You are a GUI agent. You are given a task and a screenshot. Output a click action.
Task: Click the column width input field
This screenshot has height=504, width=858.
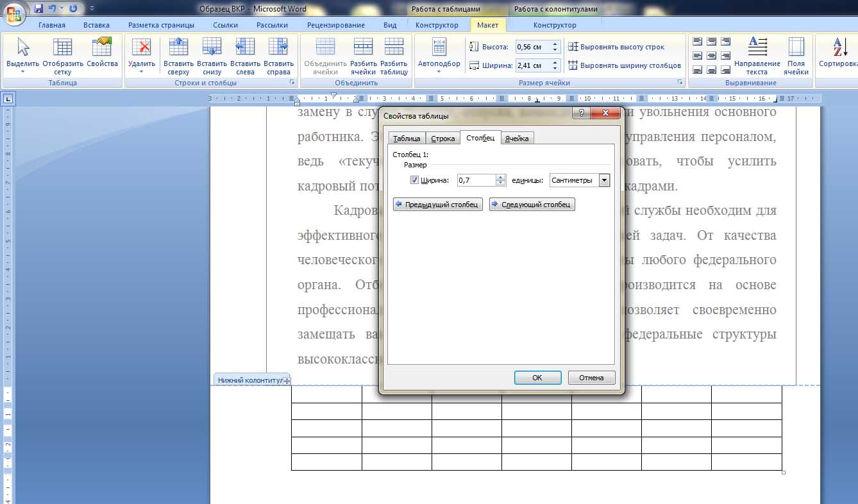[476, 180]
